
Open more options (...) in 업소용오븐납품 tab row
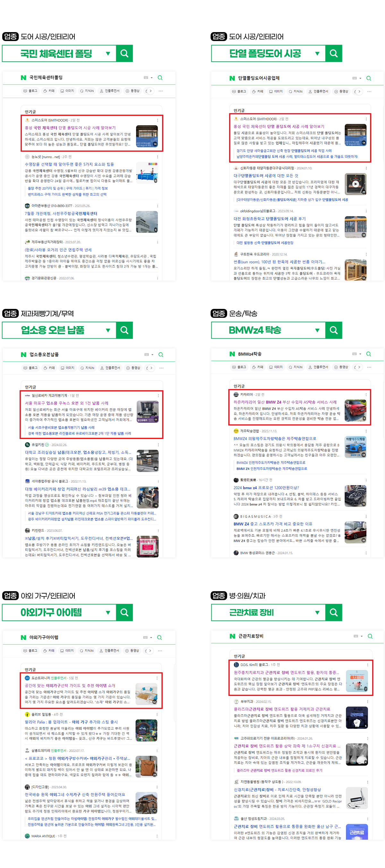point(161,368)
